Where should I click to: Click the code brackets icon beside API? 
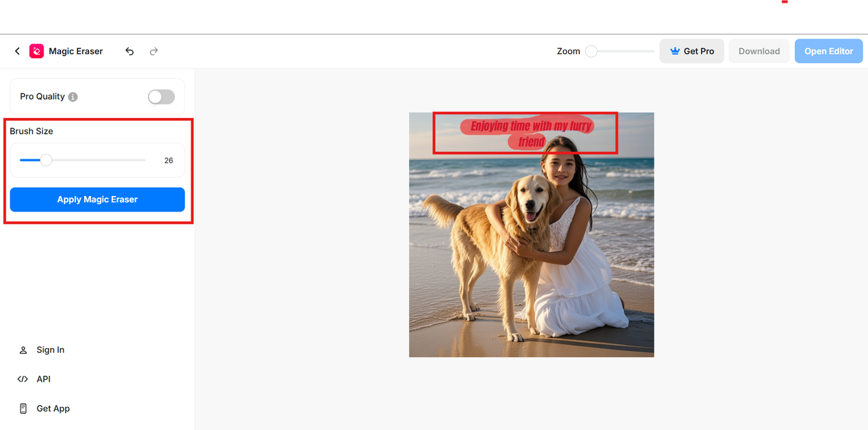[x=23, y=379]
